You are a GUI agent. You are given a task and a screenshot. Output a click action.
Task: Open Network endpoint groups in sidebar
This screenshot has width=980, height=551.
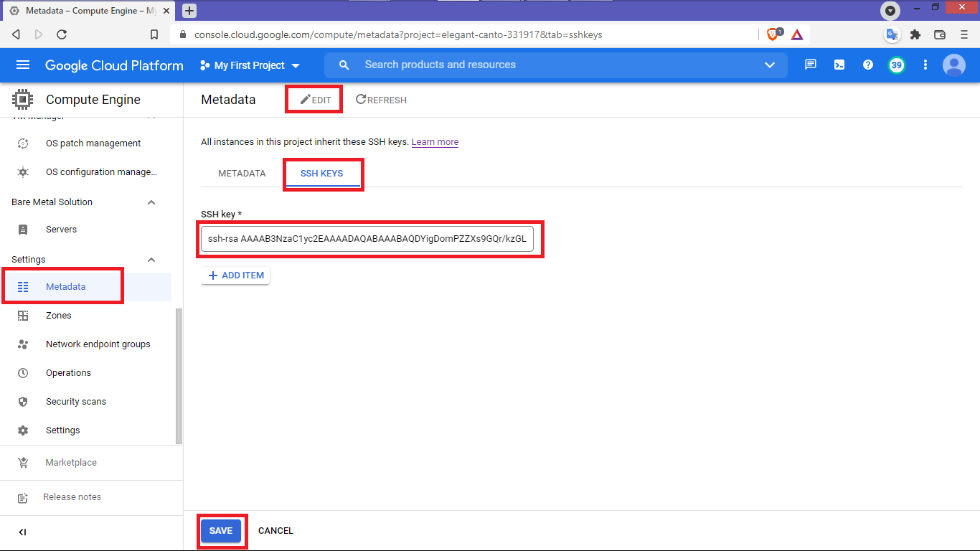pos(98,344)
